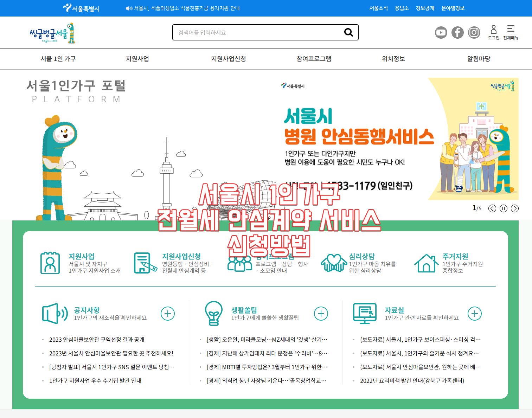Expand 공지사항 with plus button
The image size is (532, 418).
pyautogui.click(x=168, y=314)
